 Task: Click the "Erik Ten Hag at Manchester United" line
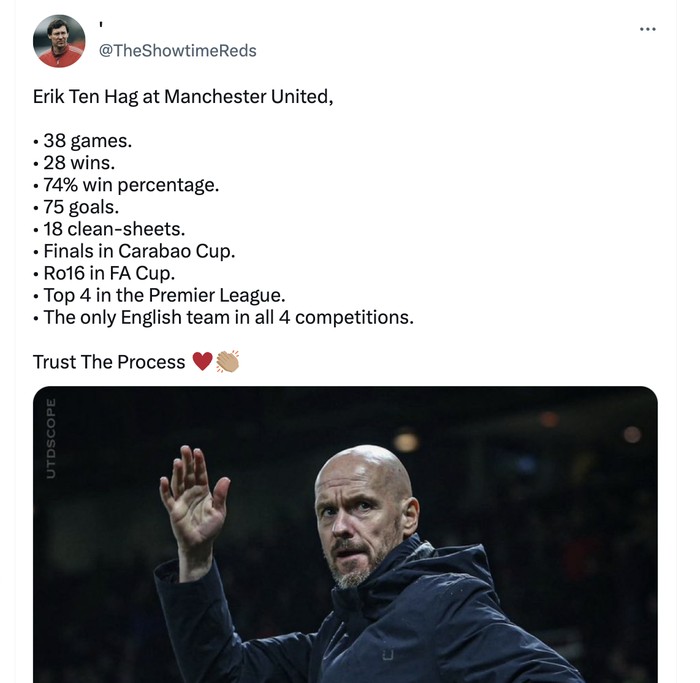[x=182, y=97]
